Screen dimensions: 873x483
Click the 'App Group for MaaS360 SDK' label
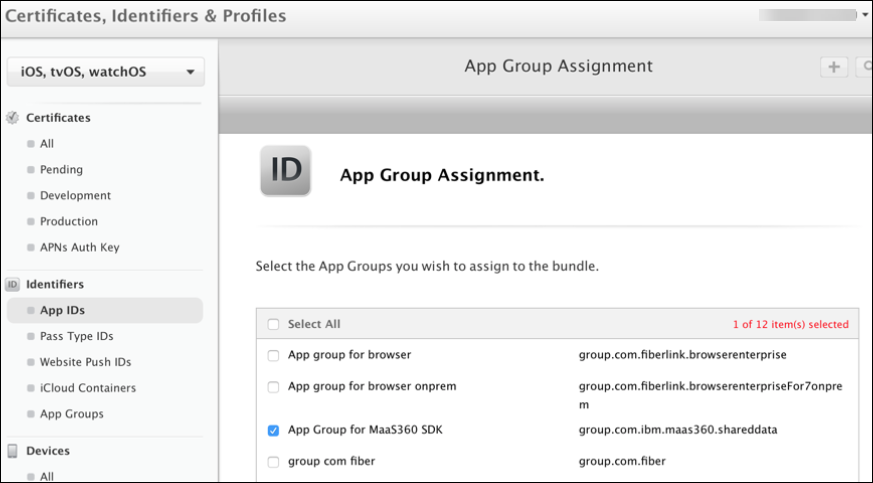point(365,430)
